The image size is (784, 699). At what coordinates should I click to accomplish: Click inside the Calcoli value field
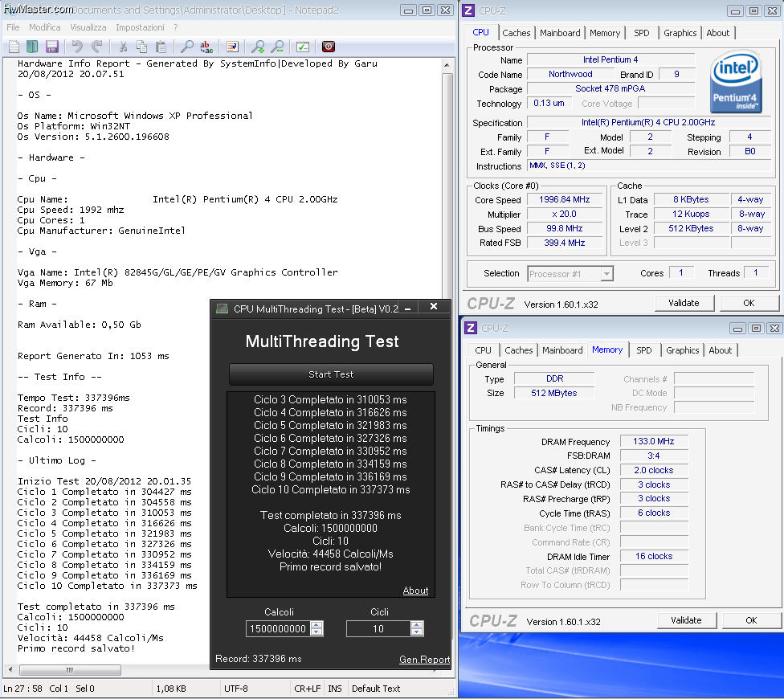pos(278,629)
